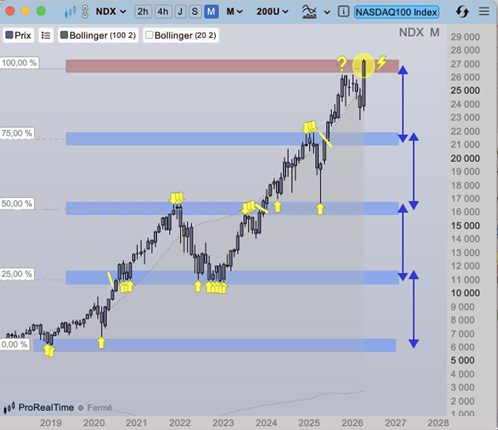This screenshot has width=498, height=430.
Task: Click the 50,00 % Fibonacci level label
Action: [x=17, y=204]
